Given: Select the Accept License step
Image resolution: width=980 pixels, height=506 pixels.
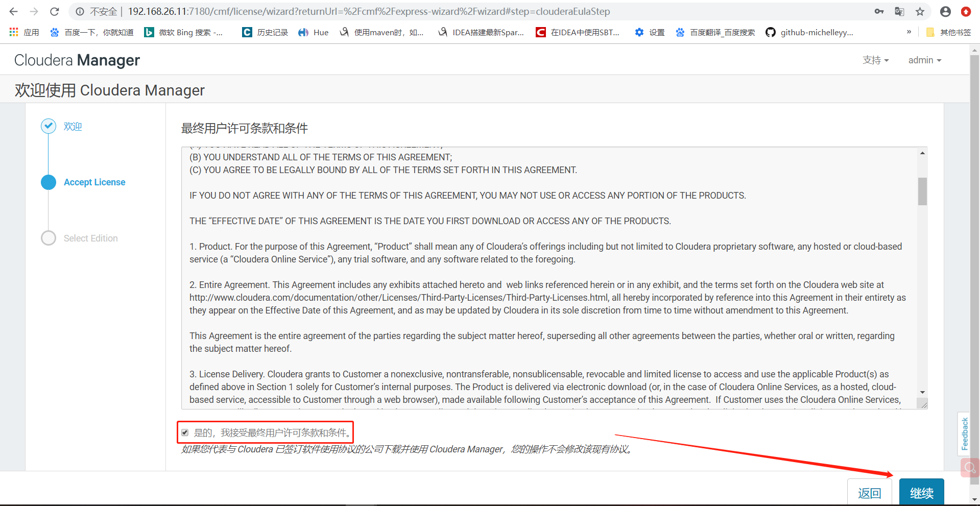Looking at the screenshot, I should point(94,182).
